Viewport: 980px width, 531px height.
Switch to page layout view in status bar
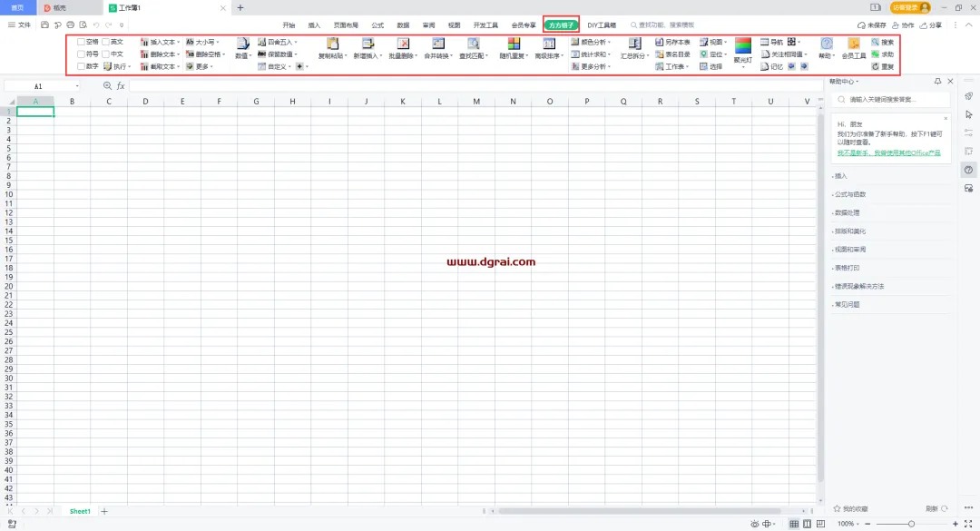pyautogui.click(x=807, y=524)
